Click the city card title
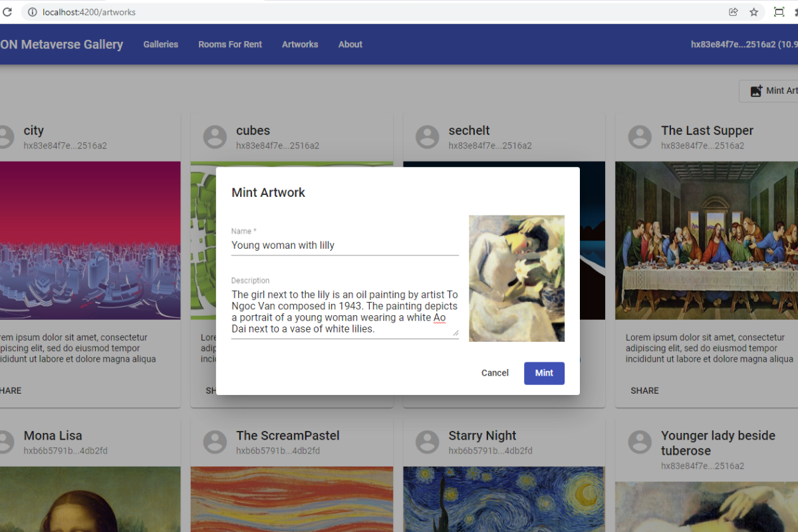This screenshot has height=532, width=798. coord(34,131)
